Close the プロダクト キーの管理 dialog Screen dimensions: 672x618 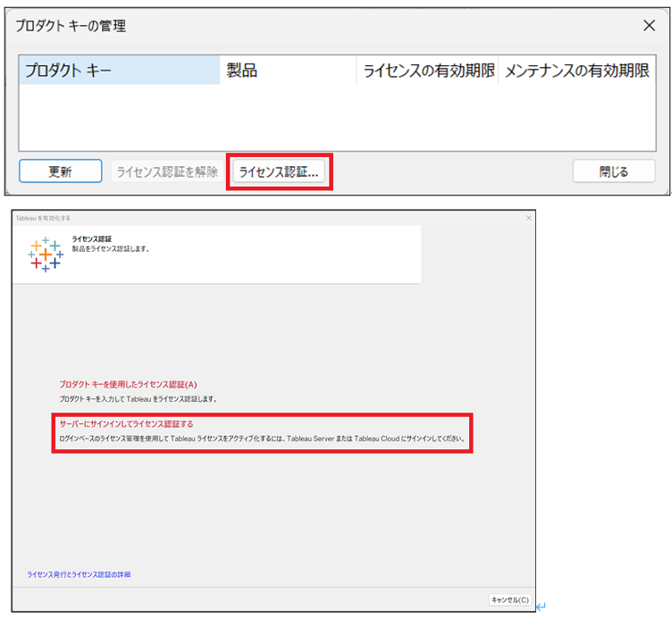pyautogui.click(x=650, y=25)
